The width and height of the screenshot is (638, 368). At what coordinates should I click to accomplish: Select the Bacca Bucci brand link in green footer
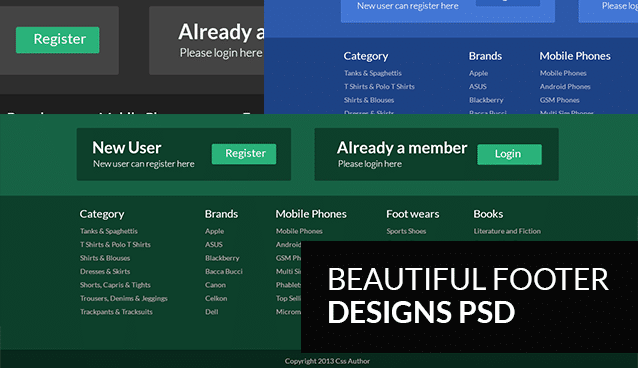coord(224,271)
